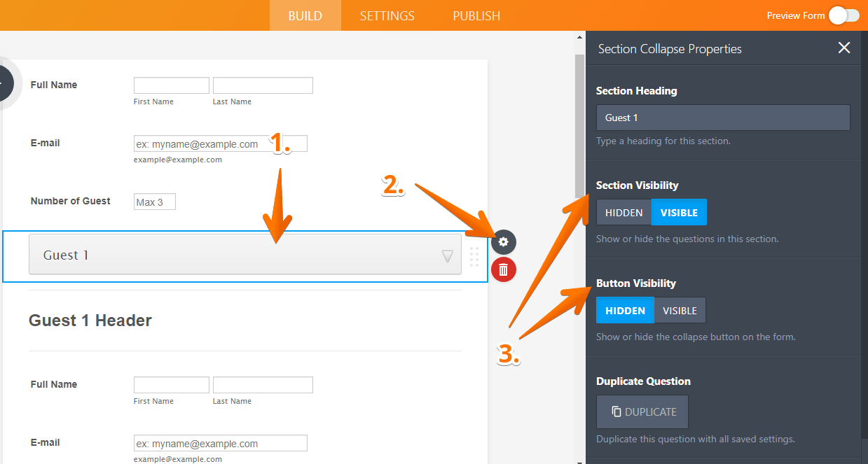868x464 pixels.
Task: Open the PUBLISH tab
Action: [x=476, y=15]
